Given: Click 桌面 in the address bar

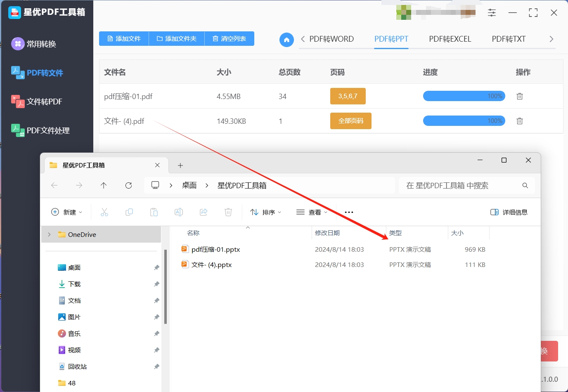Looking at the screenshot, I should click(189, 185).
